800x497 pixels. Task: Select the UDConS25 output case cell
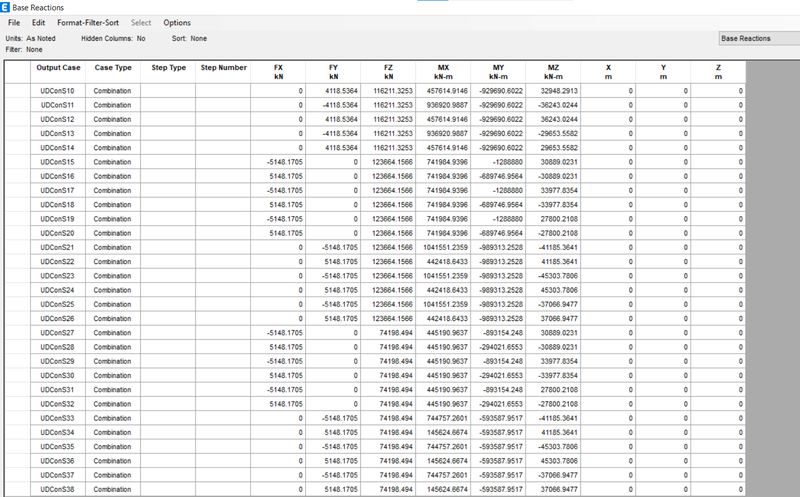[x=58, y=305]
